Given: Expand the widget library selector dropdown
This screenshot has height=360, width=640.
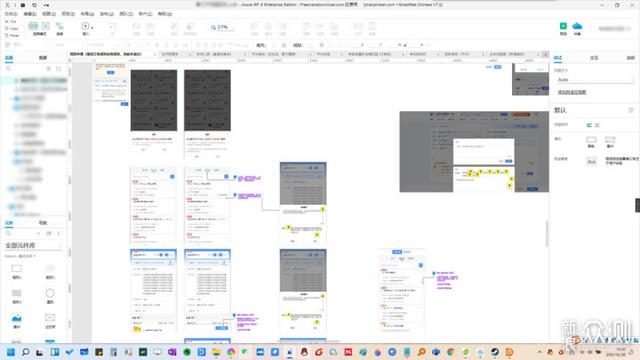Looking at the screenshot, I should [x=32, y=245].
